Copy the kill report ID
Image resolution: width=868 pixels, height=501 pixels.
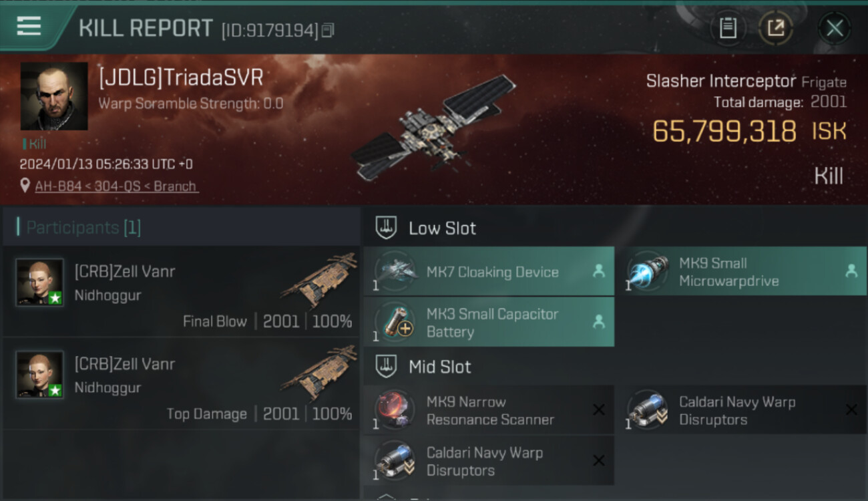point(327,30)
